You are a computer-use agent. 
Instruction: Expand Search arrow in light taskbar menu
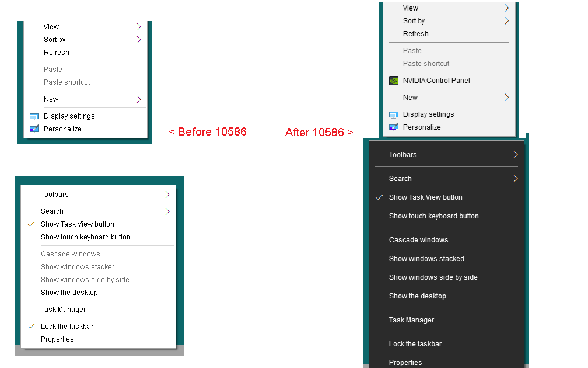[167, 211]
